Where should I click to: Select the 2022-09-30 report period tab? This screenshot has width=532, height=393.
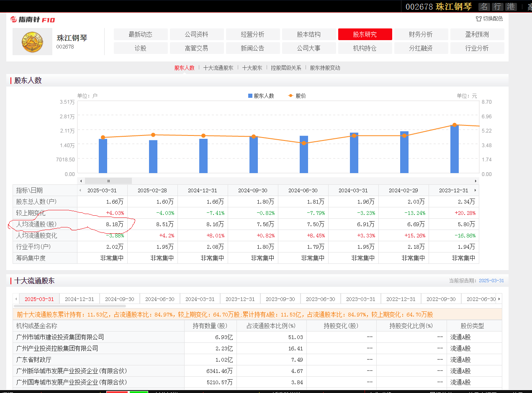441,299
